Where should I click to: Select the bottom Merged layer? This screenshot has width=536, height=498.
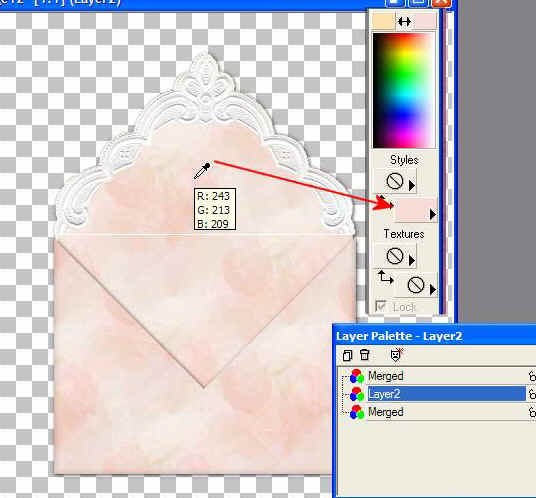(386, 412)
